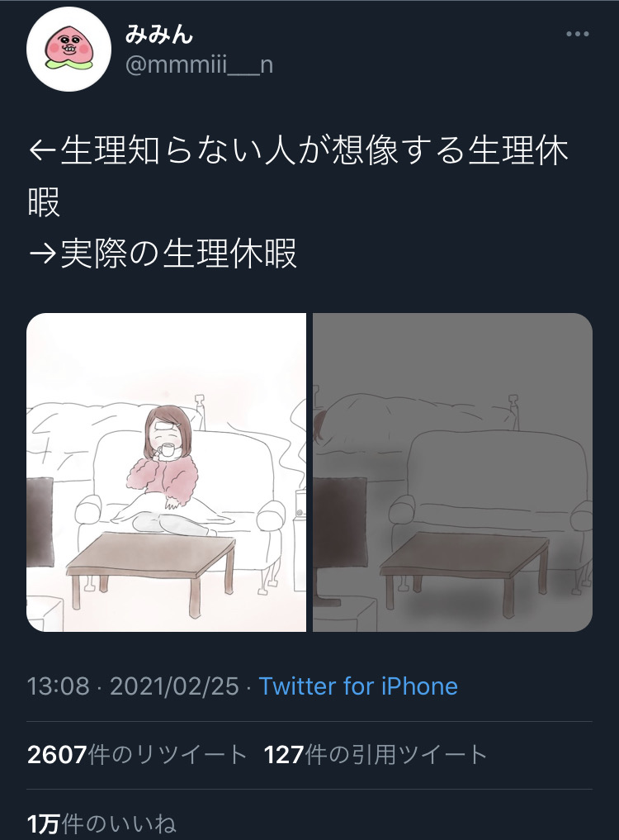The width and height of the screenshot is (619, 840).
Task: Tap the girl's pink fluffy jacket in the image
Action: pyautogui.click(x=163, y=475)
